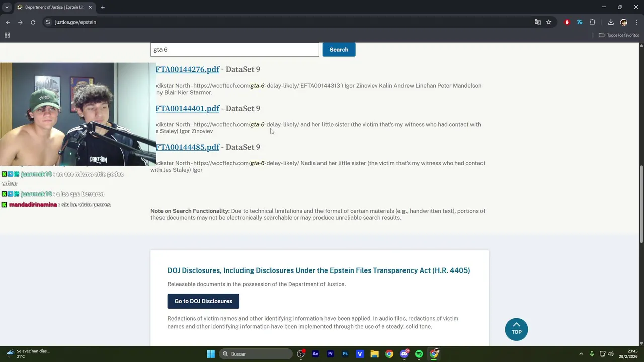Reload the justice.gov page
Viewport: 644px width, 362px height.
pos(33,22)
